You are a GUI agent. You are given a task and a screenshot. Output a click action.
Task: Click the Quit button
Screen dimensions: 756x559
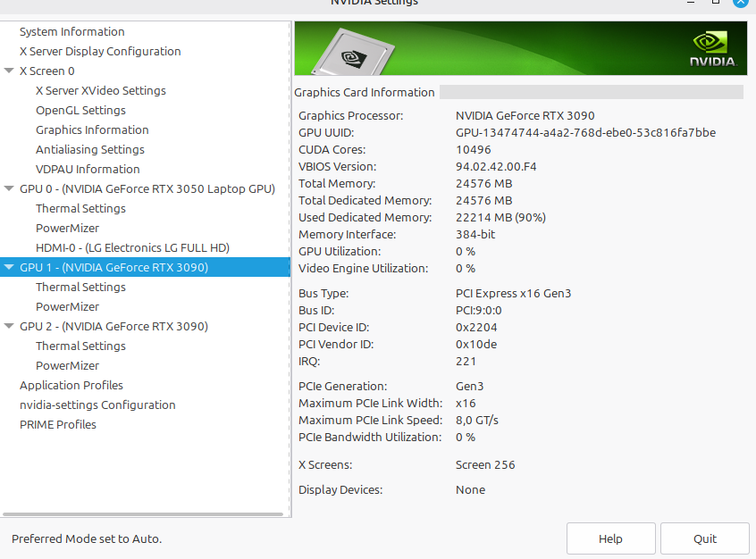point(705,538)
